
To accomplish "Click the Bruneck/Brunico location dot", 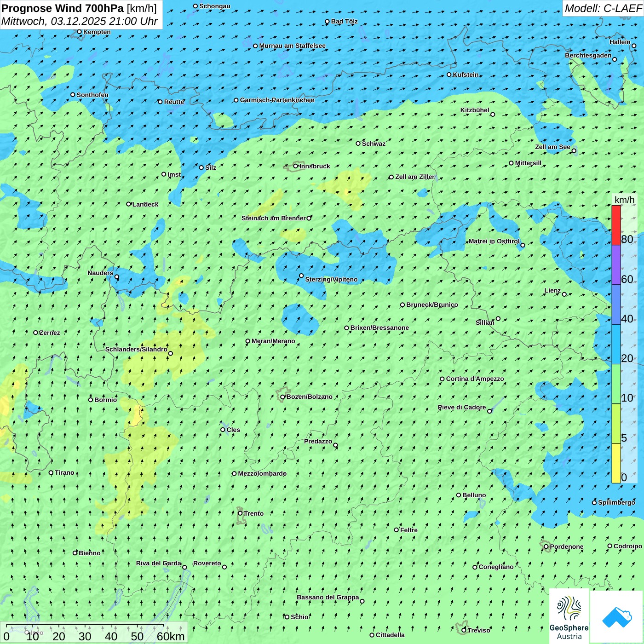I will click(x=402, y=305).
